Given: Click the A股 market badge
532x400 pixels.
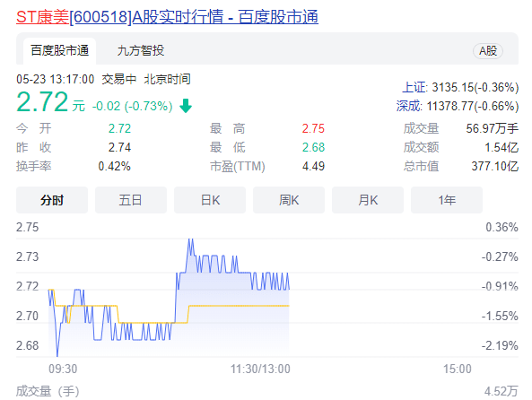Looking at the screenshot, I should tap(488, 51).
